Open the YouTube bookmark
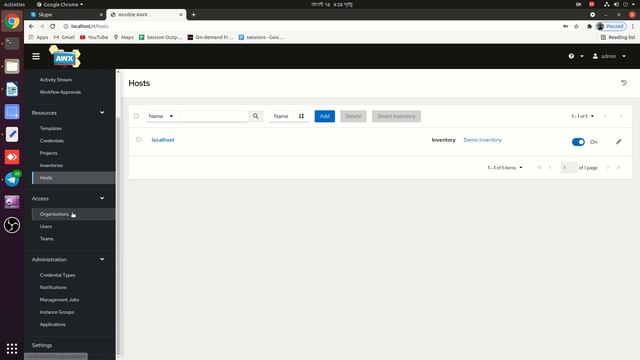Viewport: 640px width, 360px height. 94,37
